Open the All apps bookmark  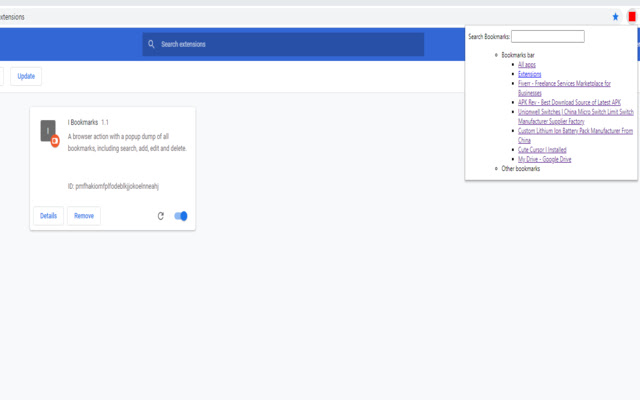[527, 64]
